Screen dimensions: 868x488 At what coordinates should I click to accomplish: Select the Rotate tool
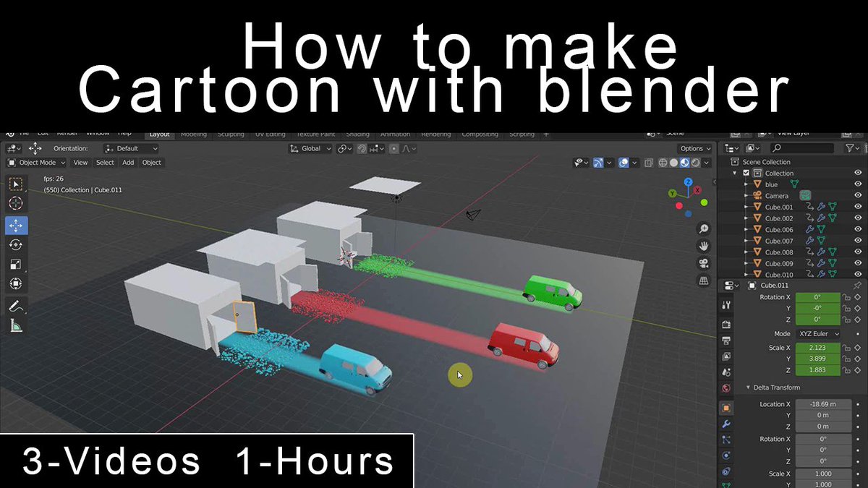pos(16,245)
